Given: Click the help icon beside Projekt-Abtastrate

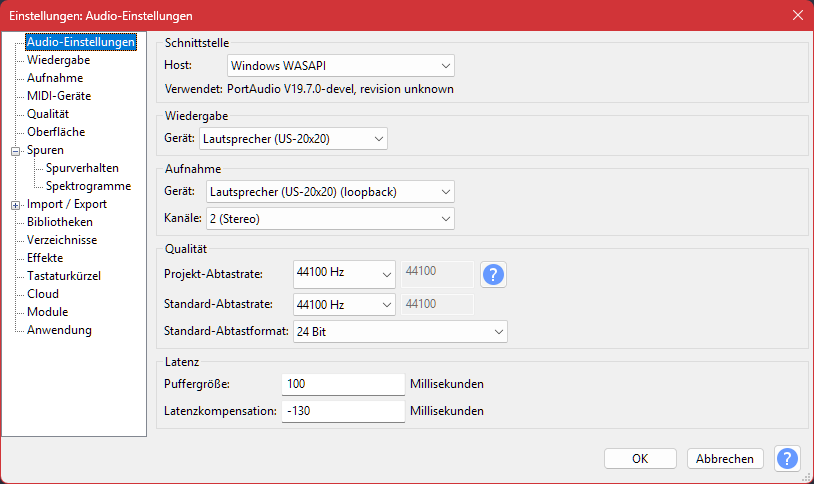Looking at the screenshot, I should pyautogui.click(x=493, y=274).
